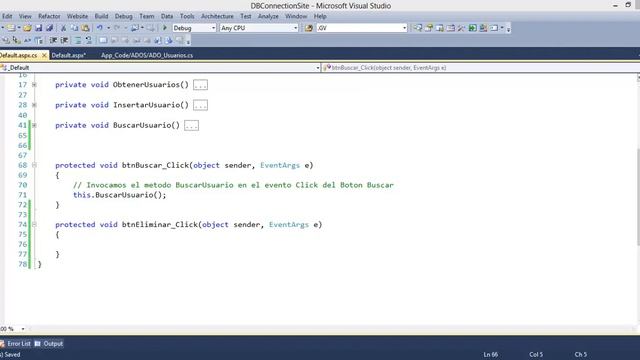Screen dimensions: 640x360
Task: Click the Copy icon in the toolbar
Action: point(74,28)
